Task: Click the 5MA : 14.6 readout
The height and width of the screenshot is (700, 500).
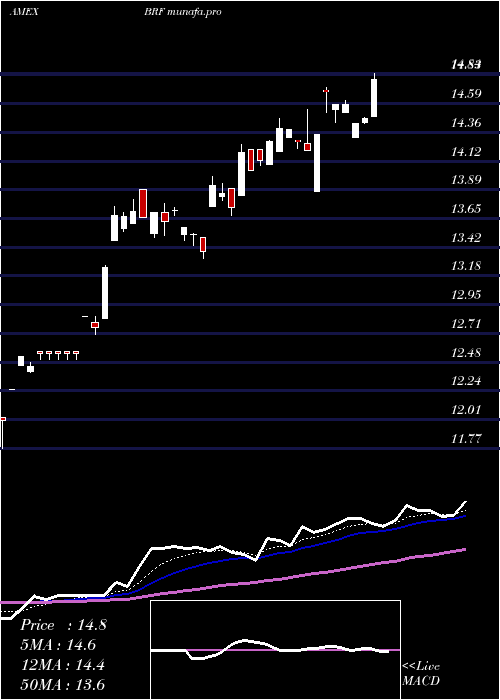Action: click(58, 645)
